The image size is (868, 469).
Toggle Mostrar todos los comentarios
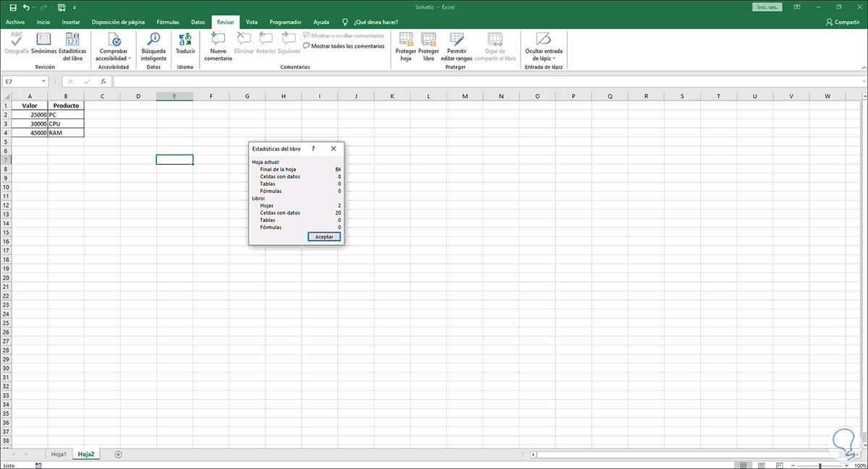point(344,46)
